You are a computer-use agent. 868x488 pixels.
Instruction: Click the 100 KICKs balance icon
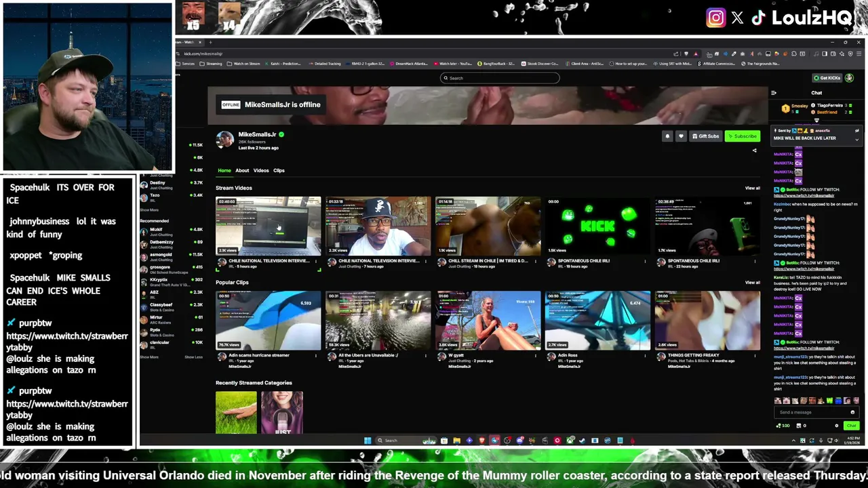click(x=783, y=426)
